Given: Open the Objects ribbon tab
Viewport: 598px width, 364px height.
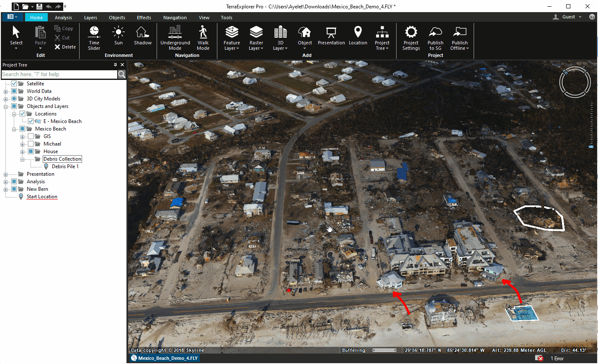Looking at the screenshot, I should click(x=117, y=18).
